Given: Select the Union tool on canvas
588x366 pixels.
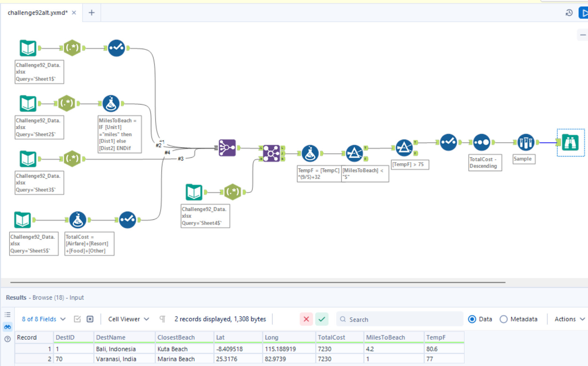Looking at the screenshot, I should coord(227,148).
